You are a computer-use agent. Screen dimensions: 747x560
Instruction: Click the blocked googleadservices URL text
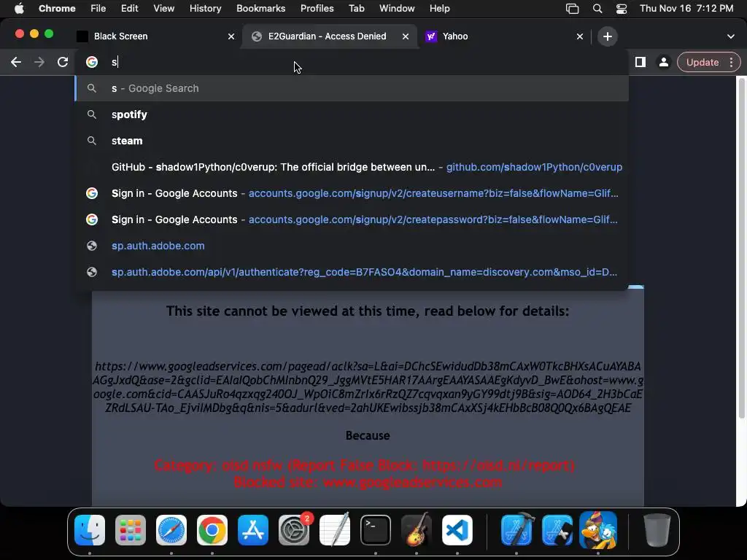368,386
